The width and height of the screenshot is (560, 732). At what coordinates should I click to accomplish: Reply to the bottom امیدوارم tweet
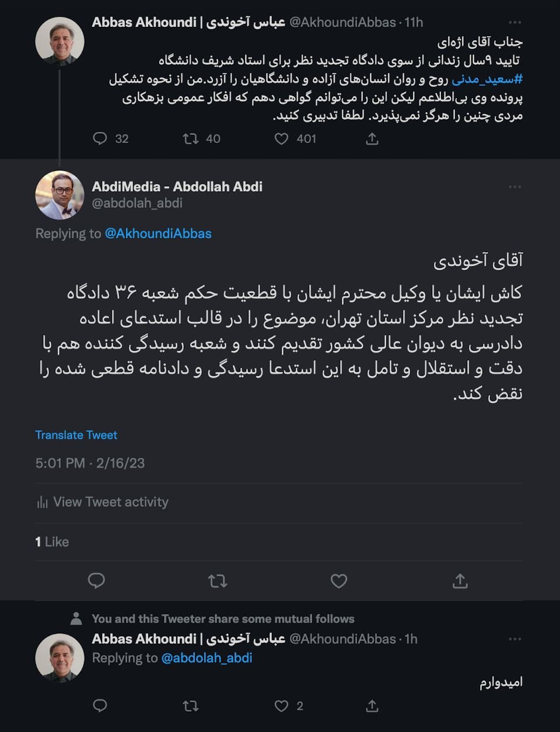pos(100,706)
